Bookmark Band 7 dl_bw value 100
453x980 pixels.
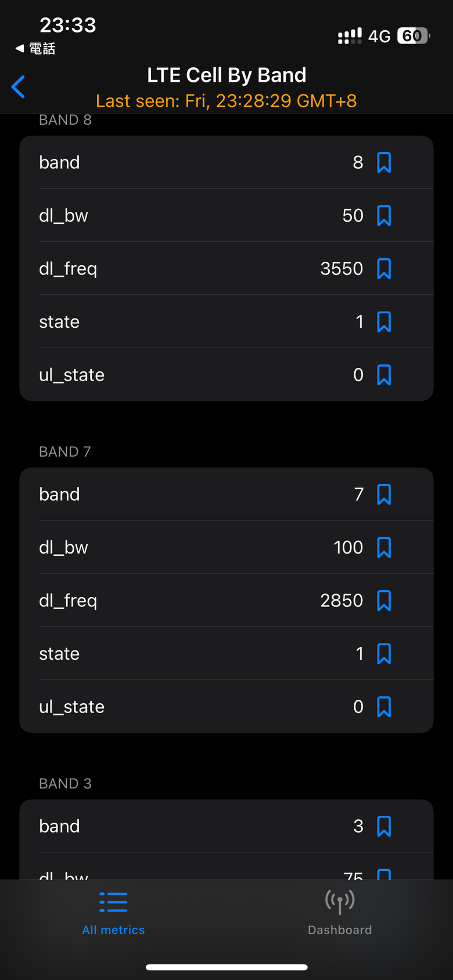pyautogui.click(x=384, y=548)
